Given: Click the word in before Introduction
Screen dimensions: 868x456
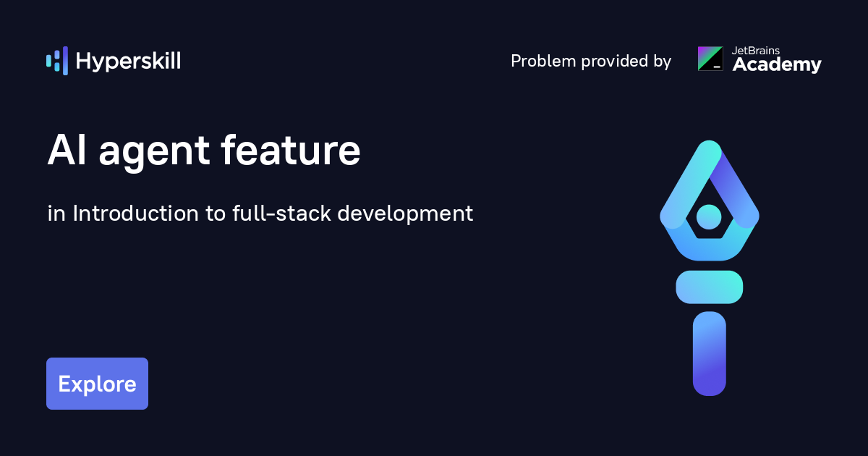Looking at the screenshot, I should tap(56, 214).
